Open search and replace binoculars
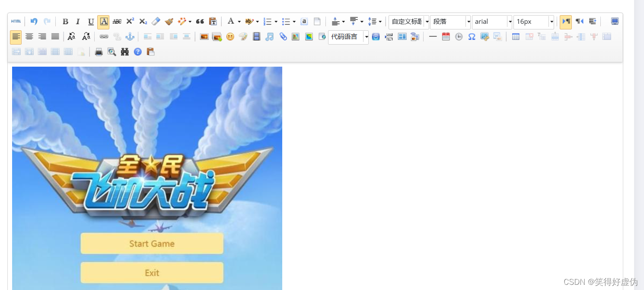Image resolution: width=644 pixels, height=290 pixels. point(124,52)
